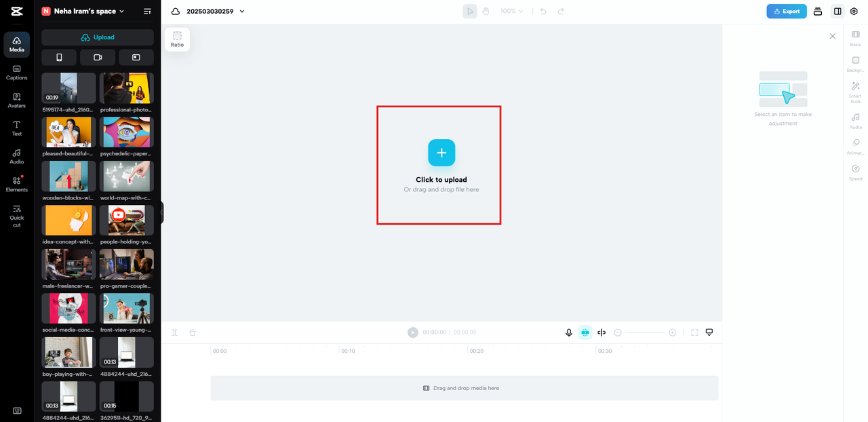Open the right panel Audio tab
Image resolution: width=868 pixels, height=422 pixels.
coord(856,121)
